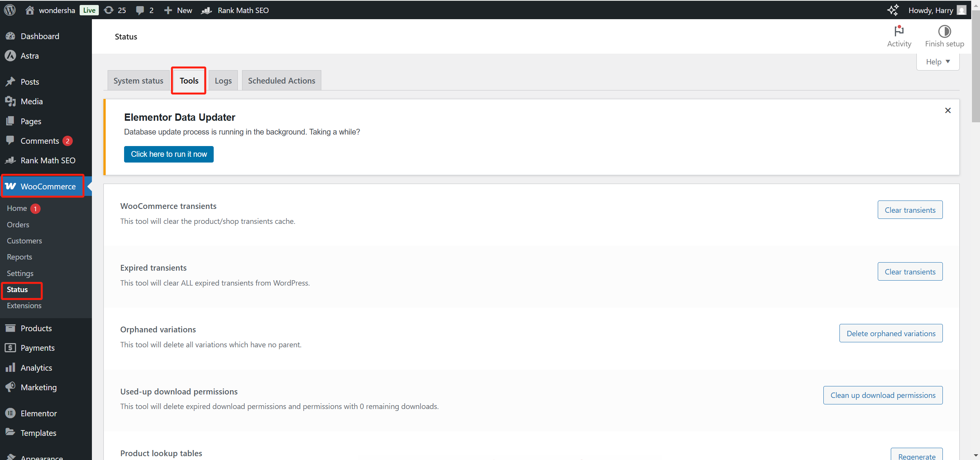Open the New content dropdown
The height and width of the screenshot is (460, 980).
(178, 10)
